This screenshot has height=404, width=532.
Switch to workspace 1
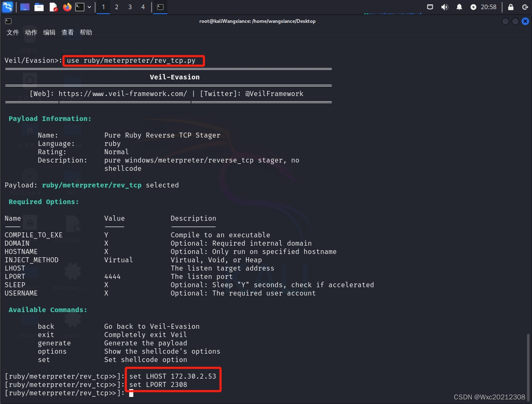[x=103, y=7]
